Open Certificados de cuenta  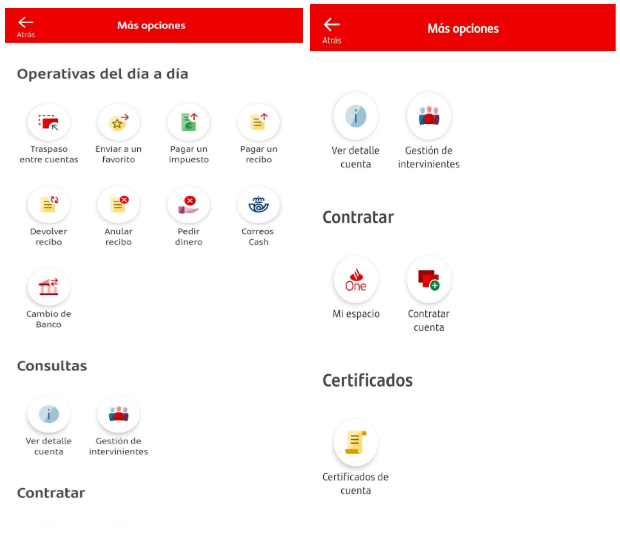(355, 443)
